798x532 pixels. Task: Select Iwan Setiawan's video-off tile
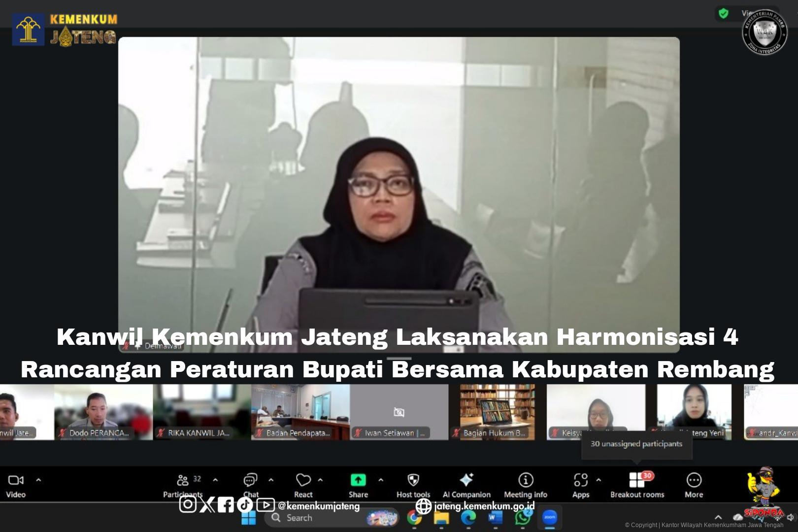pos(399,412)
